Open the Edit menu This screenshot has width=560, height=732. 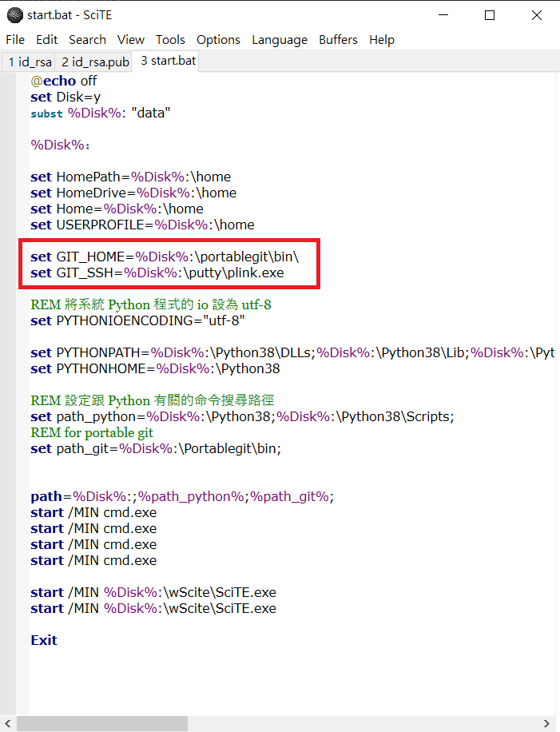click(46, 40)
